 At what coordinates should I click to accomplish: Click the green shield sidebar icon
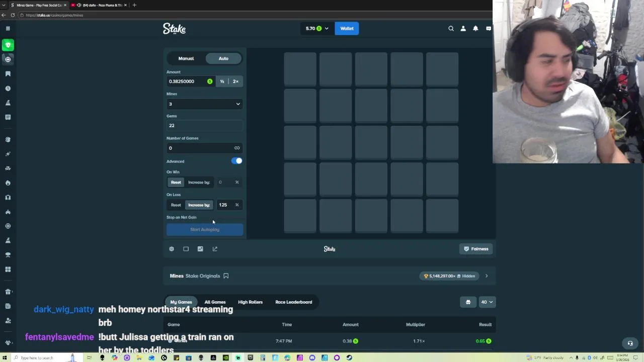click(8, 45)
